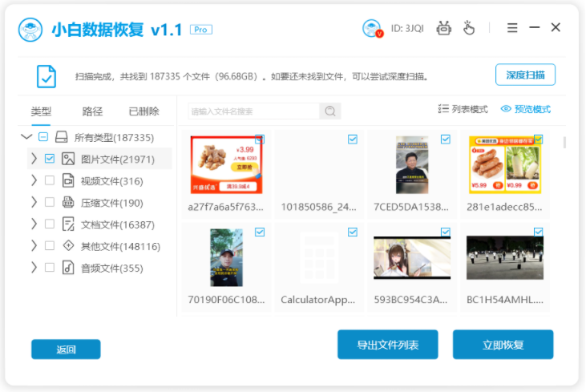Screen dimensions: 586x392
Task: Click the 立即恢复 button
Action: [503, 345]
